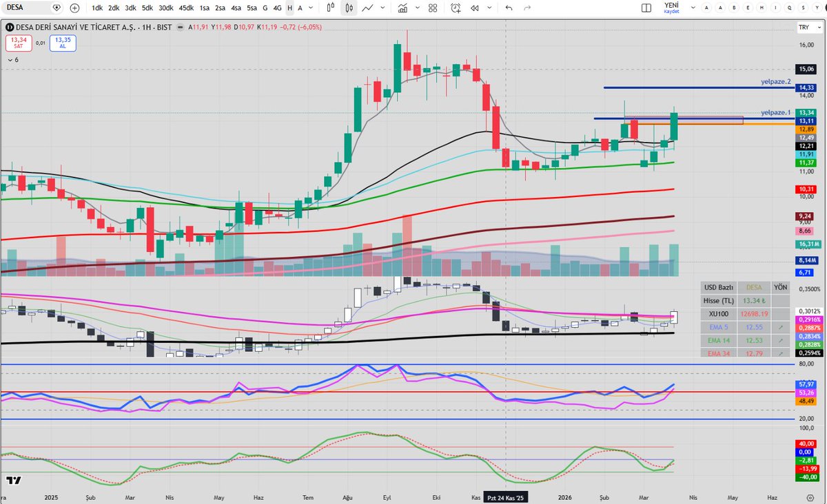Switch to the 45dk timeframe

[186, 8]
